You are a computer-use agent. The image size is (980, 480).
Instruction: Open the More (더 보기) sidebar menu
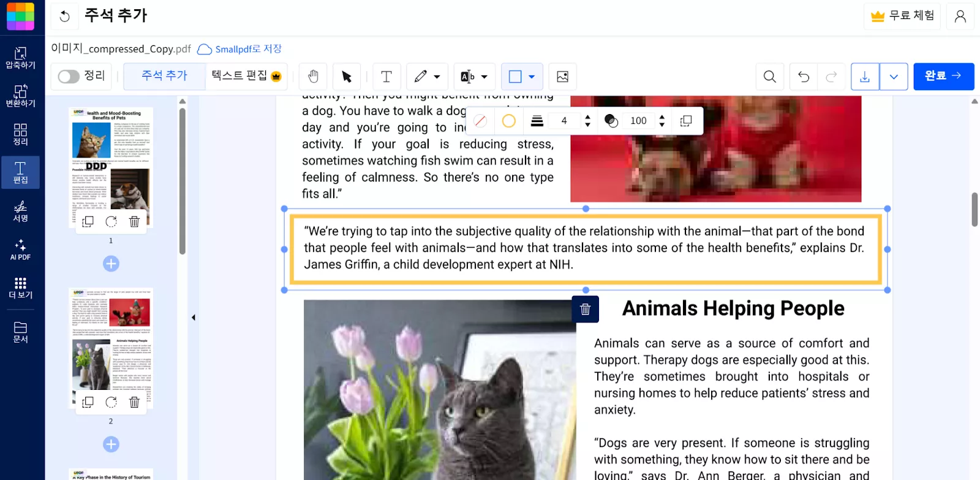(x=20, y=288)
